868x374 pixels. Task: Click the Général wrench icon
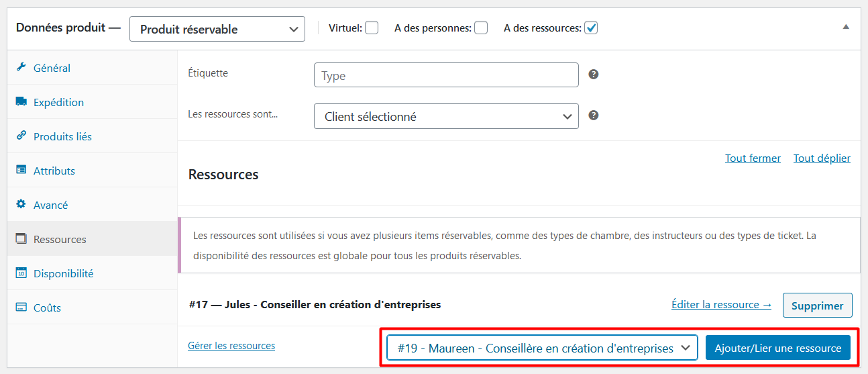point(21,67)
